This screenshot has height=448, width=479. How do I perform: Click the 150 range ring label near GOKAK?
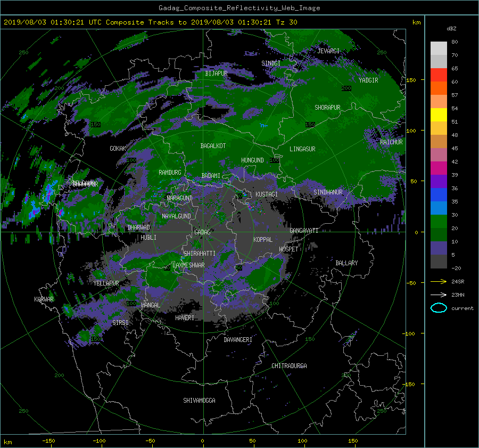(96, 125)
